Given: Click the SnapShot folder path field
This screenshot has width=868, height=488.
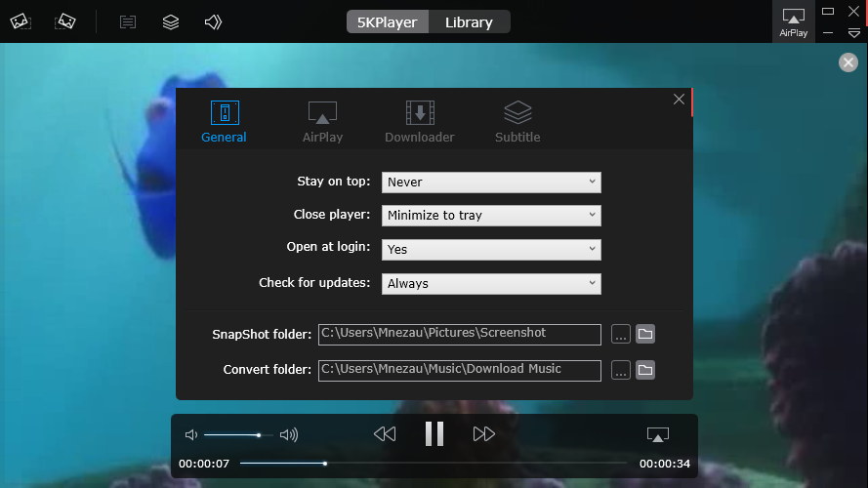Looking at the screenshot, I should pyautogui.click(x=460, y=334).
